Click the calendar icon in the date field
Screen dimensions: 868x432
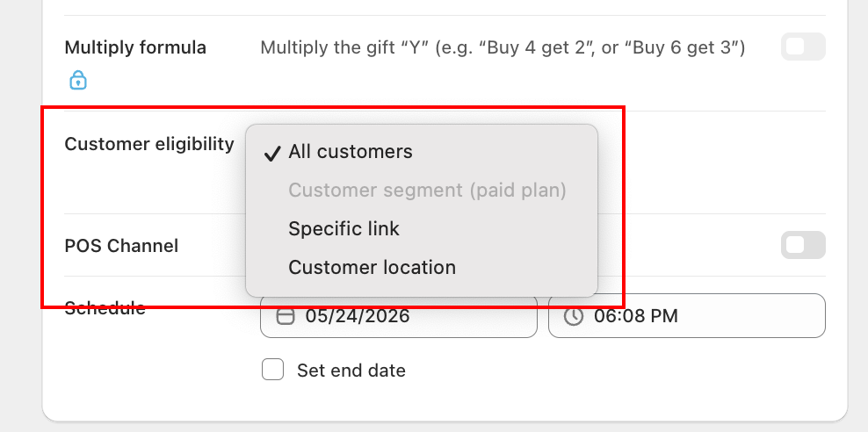point(286,316)
